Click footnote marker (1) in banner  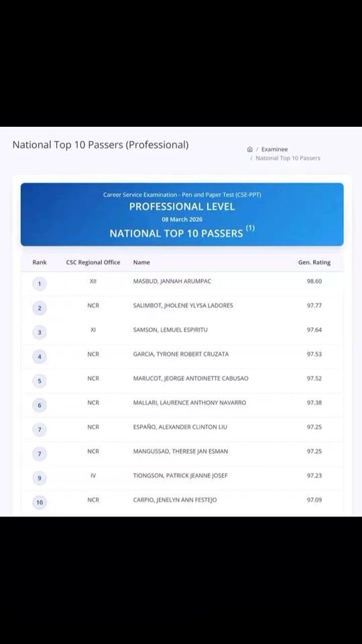(250, 228)
